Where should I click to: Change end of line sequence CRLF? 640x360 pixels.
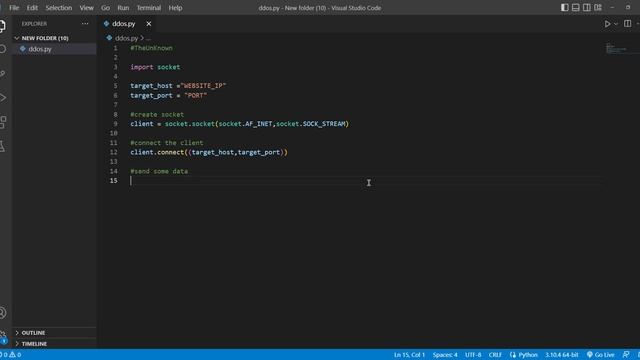(x=495, y=355)
